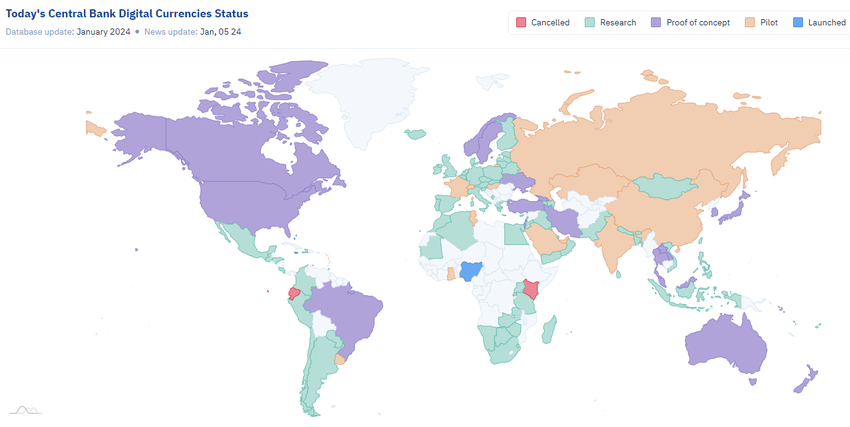Toggle the Research legend label
Image resolution: width=850 pixels, height=427 pixels.
pos(617,22)
